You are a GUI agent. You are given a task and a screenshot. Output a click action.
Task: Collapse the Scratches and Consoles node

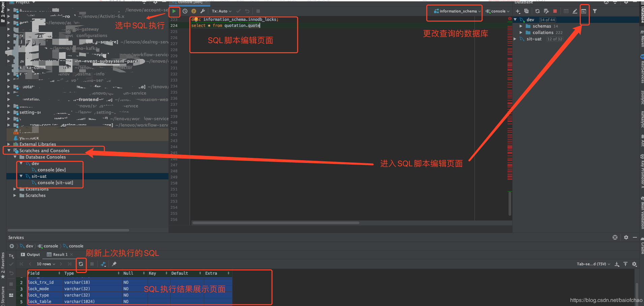[x=9, y=150]
